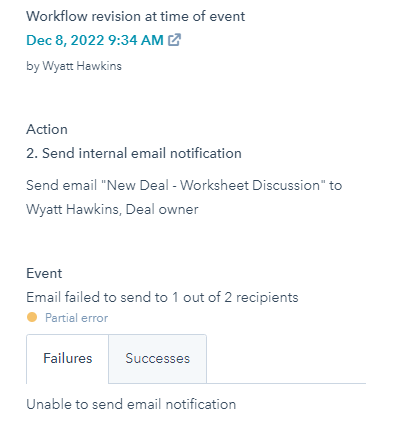Click the word 'Successes' in the tab bar
This screenshot has height=422, width=401.
point(157,359)
